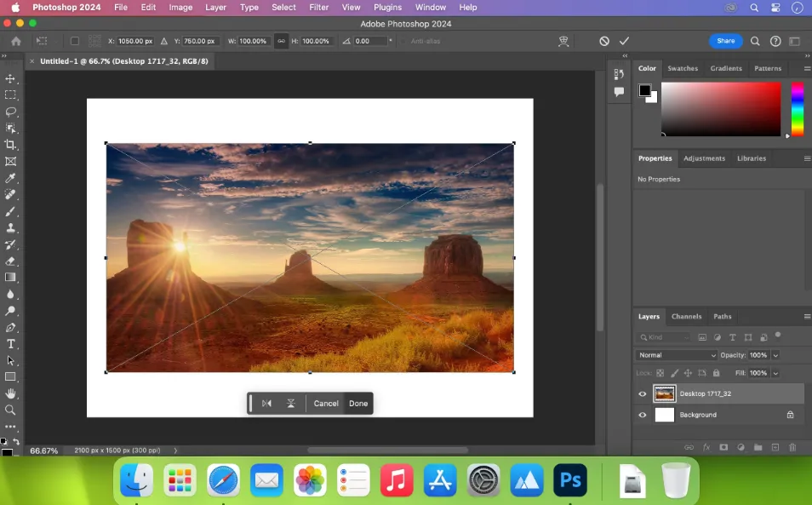The width and height of the screenshot is (812, 505).
Task: Toggle the reference point checkbox
Action: pyautogui.click(x=75, y=41)
